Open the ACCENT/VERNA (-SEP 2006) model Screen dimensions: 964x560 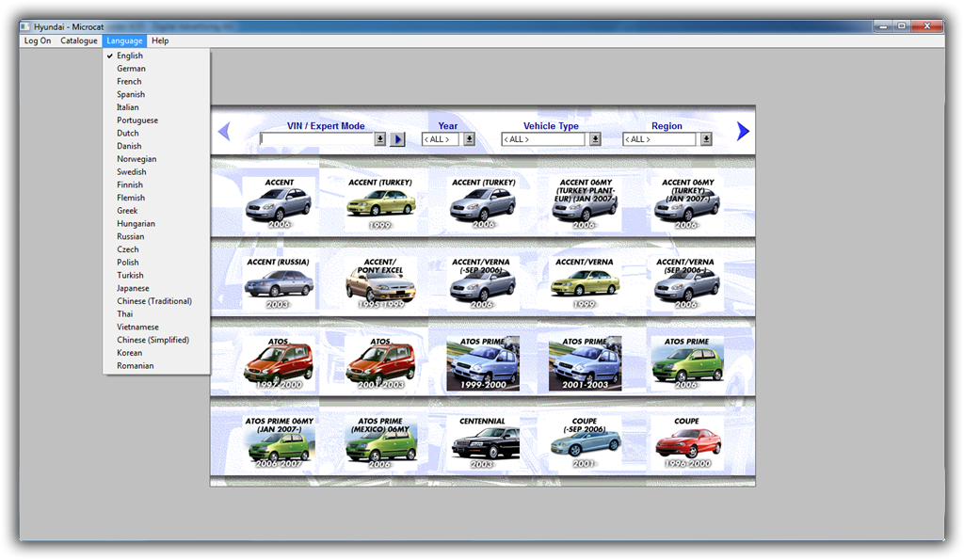point(483,283)
